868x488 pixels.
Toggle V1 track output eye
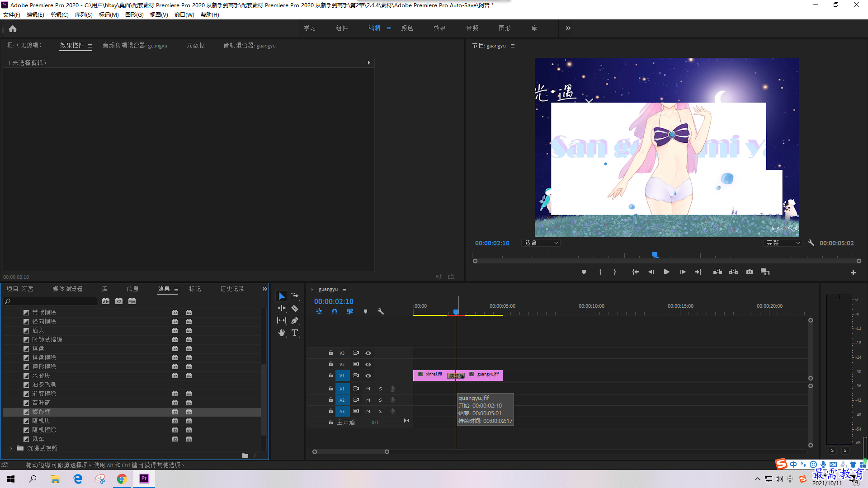(368, 375)
